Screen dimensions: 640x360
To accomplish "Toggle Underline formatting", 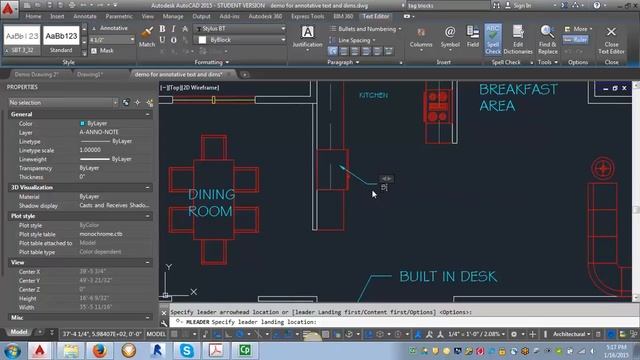I will pyautogui.click(x=162, y=40).
